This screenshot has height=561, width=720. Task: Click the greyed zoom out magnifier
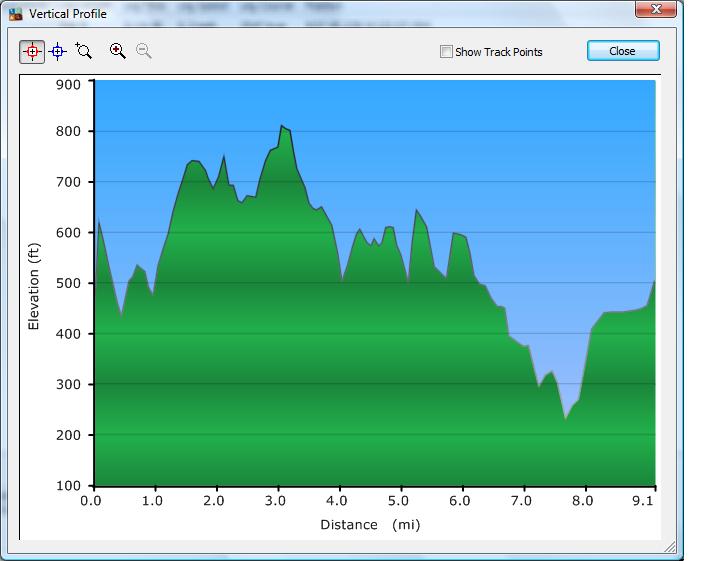click(144, 51)
